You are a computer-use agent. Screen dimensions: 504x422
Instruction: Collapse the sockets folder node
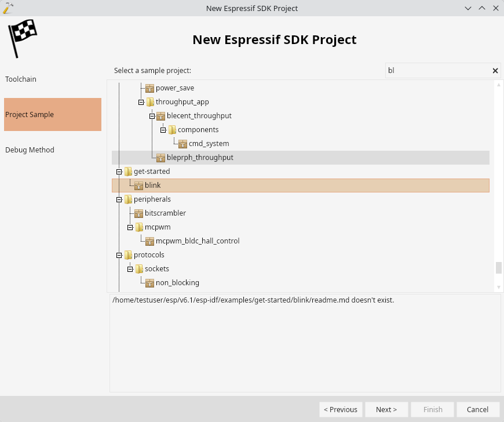click(130, 269)
